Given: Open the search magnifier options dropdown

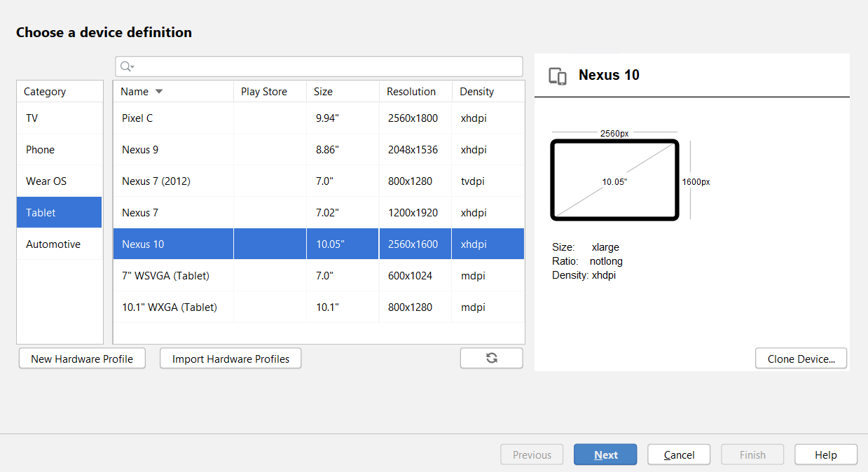Looking at the screenshot, I should pos(127,67).
